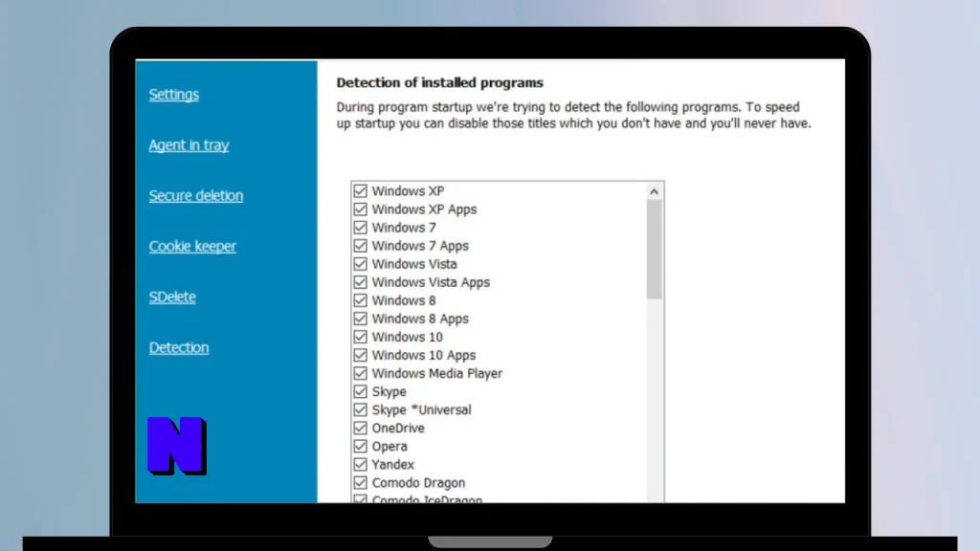Viewport: 980px width, 551px height.
Task: Uncheck the Windows XP checkbox
Action: coord(360,190)
